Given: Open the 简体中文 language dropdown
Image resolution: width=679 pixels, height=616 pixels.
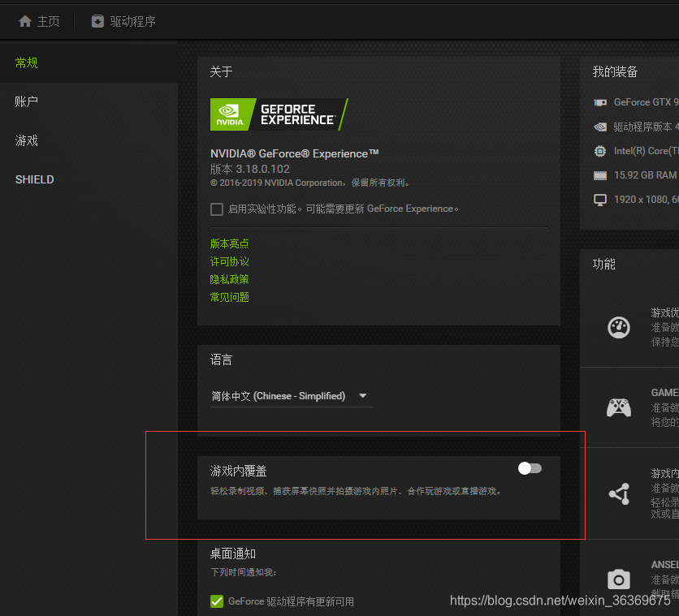Looking at the screenshot, I should coord(291,396).
